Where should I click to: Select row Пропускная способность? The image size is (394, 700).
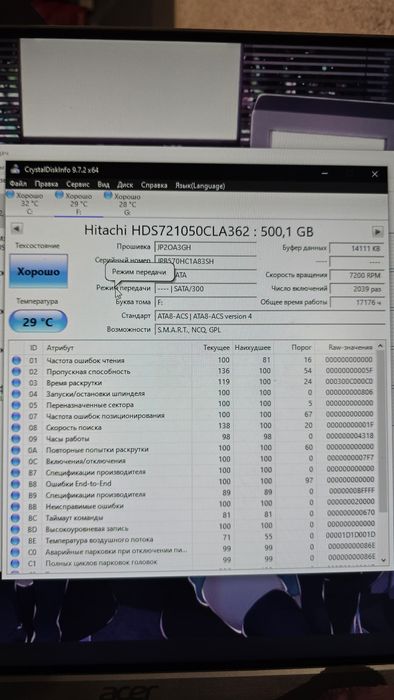click(193, 371)
